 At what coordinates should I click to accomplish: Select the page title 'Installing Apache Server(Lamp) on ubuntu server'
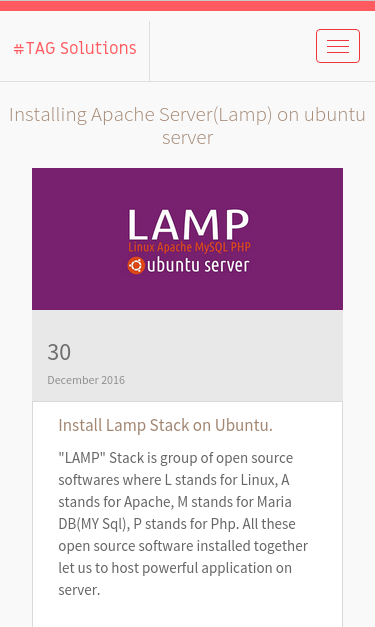coord(188,126)
